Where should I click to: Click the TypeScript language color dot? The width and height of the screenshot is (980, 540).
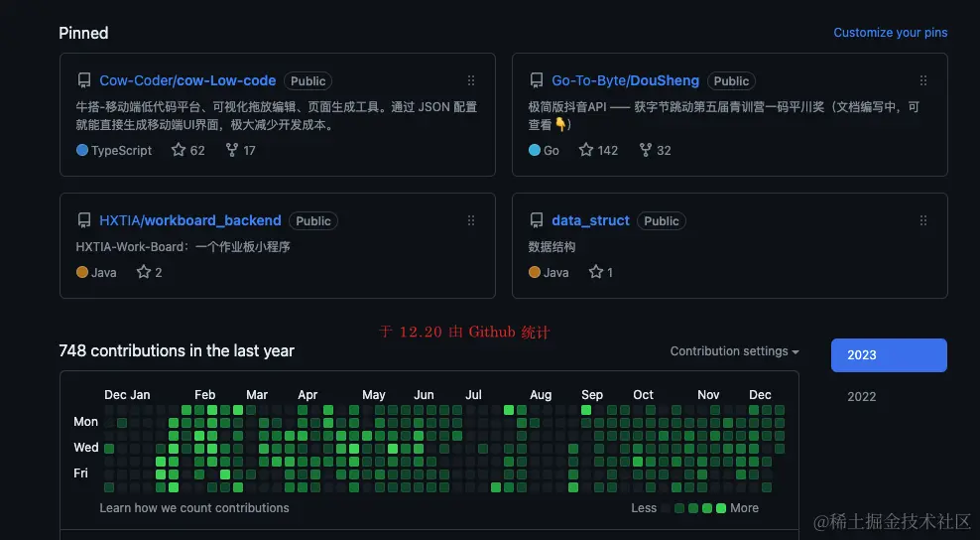click(82, 150)
